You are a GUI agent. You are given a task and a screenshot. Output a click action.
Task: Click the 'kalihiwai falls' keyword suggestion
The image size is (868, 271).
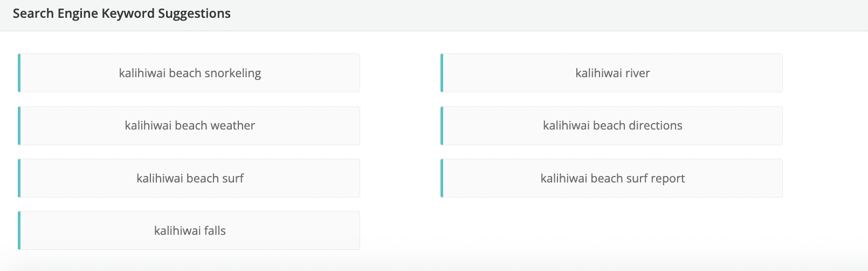coord(190,231)
